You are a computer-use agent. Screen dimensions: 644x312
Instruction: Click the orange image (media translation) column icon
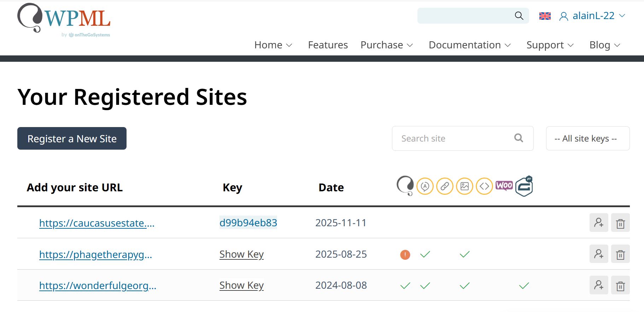click(464, 186)
